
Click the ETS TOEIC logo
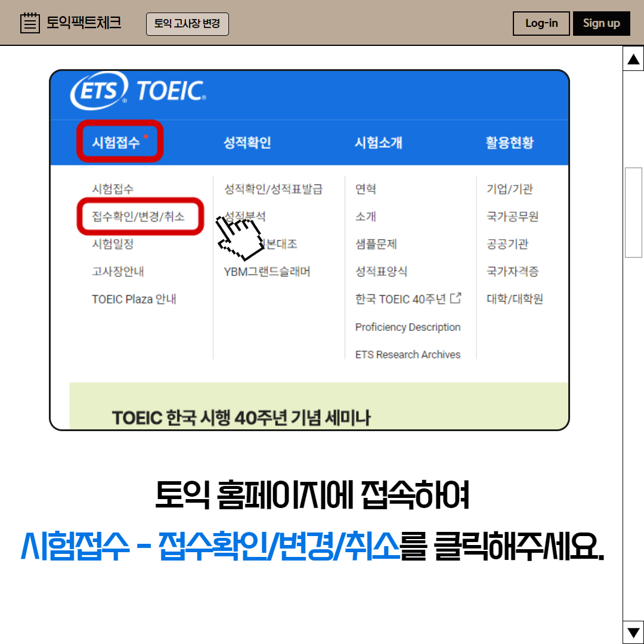tap(138, 91)
